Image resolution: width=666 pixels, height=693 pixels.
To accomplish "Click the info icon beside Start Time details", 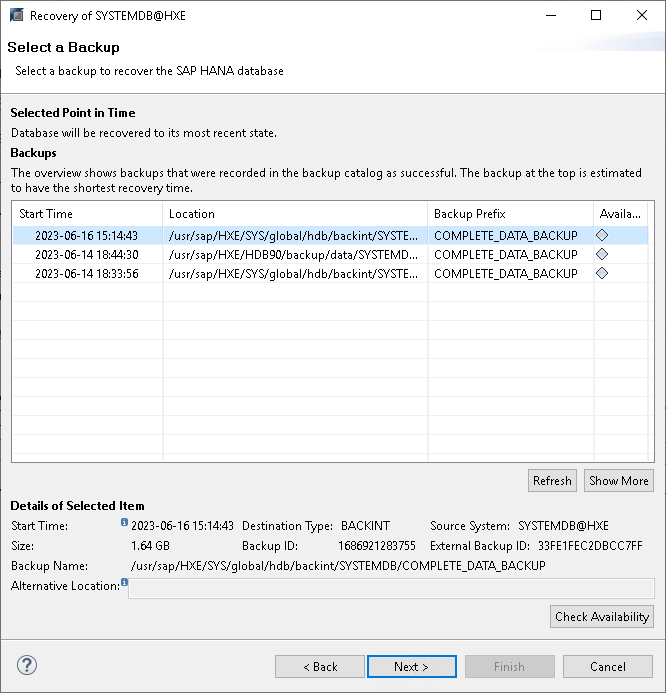I will coord(124,522).
